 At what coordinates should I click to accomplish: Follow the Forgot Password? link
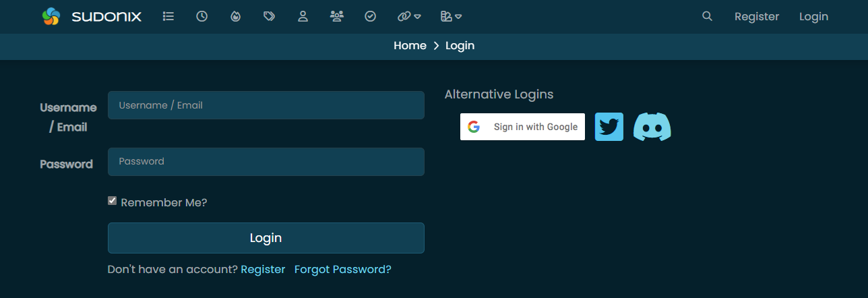pos(343,269)
